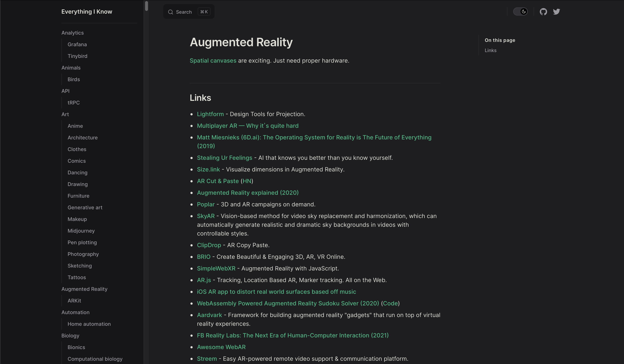Click the Search input field
This screenshot has width=624, height=364.
coord(184,12)
